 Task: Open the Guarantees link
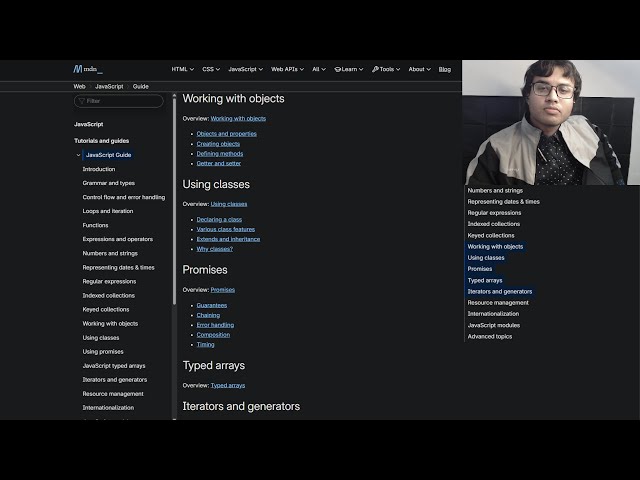(211, 305)
